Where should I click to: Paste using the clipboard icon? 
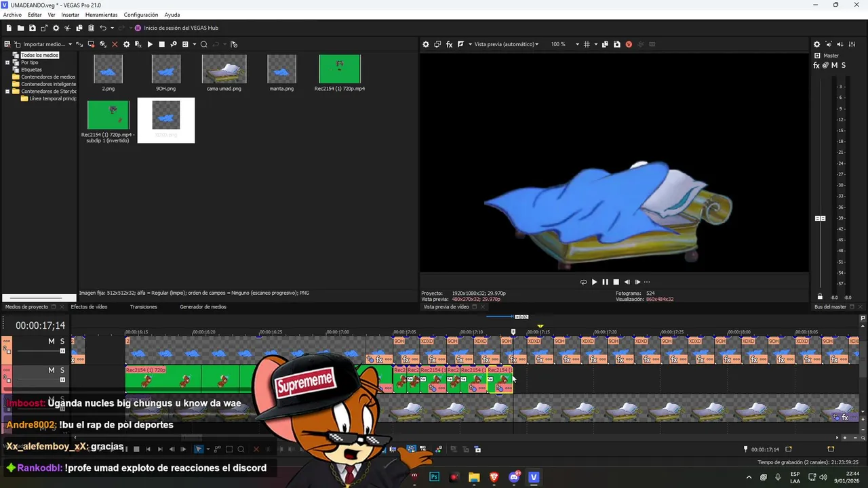pos(91,28)
